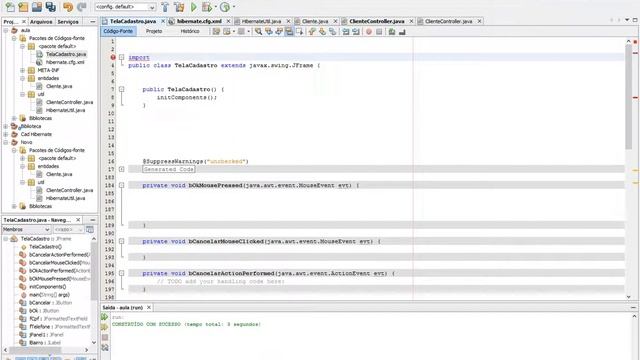Toggle Bookmark on current line
Screen dimensions: 640x360
coord(333,31)
